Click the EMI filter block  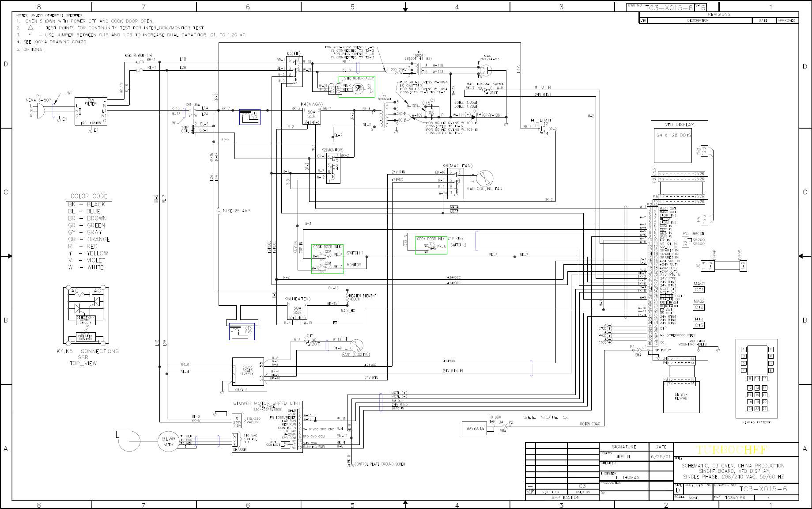click(x=91, y=111)
